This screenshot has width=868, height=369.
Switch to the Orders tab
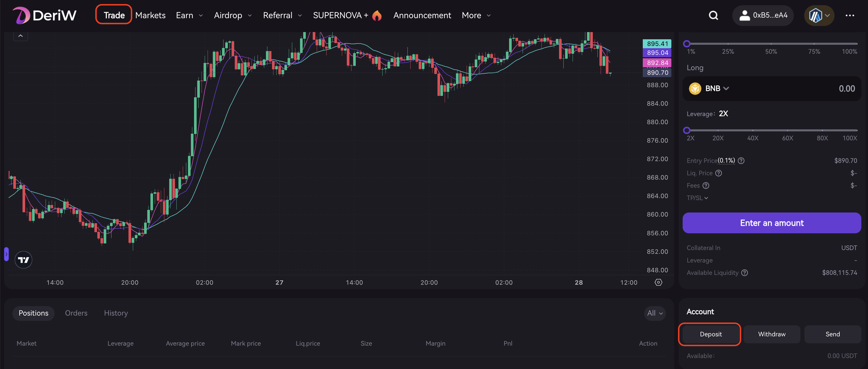point(76,313)
